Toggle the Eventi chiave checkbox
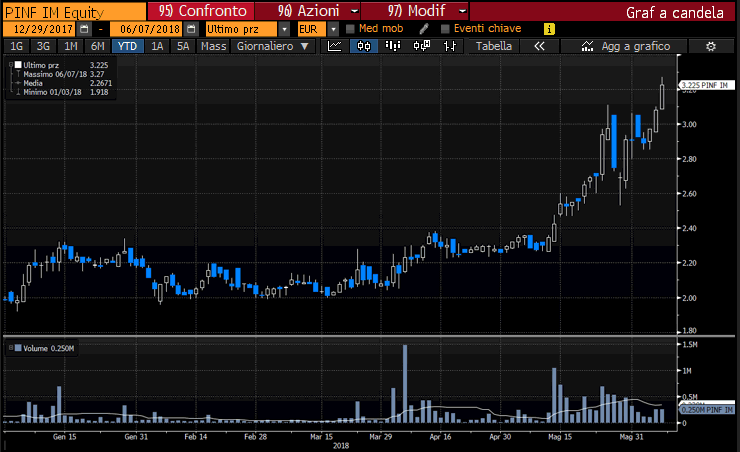The height and width of the screenshot is (452, 740). coord(446,29)
